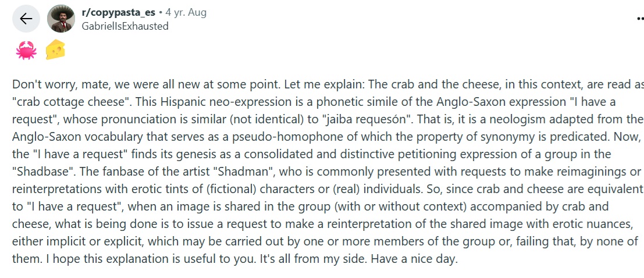Viewport: 644px width, 278px height.
Task: Open the r/copypasta_es subreddit link
Action: pyautogui.click(x=119, y=13)
